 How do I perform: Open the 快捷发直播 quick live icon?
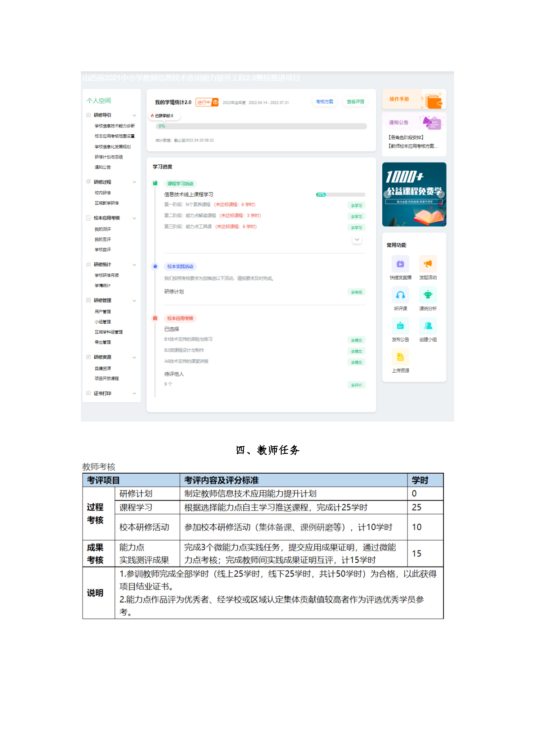coord(400,264)
